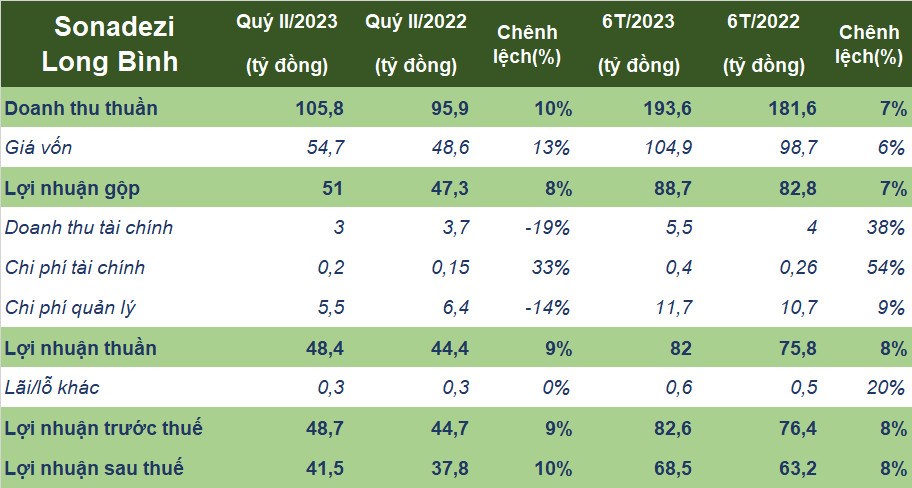The height and width of the screenshot is (488, 912).
Task: Click the 41,5 after-tax profit value
Action: (325, 468)
